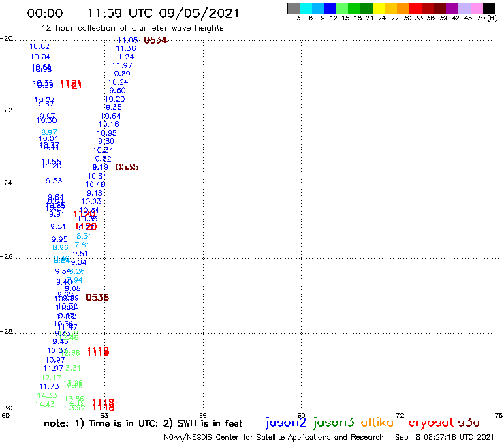Click the red 1118 time stamp
The image size is (504, 443).
coord(103,405)
